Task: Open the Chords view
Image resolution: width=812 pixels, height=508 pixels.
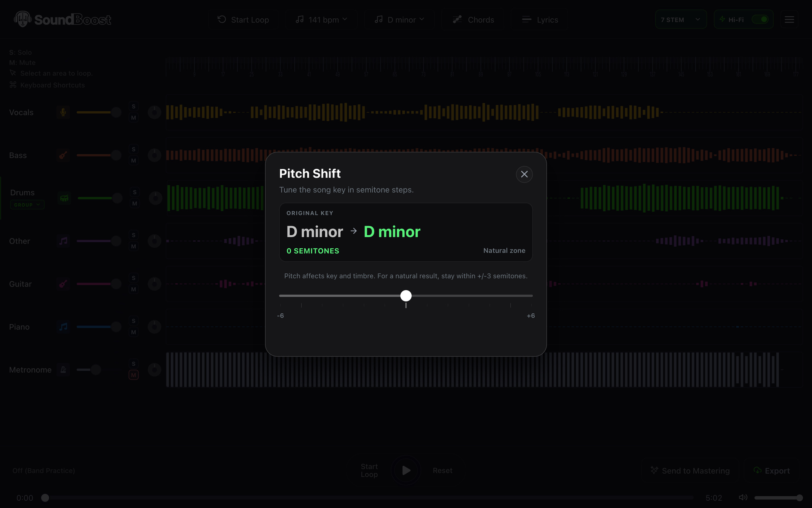Action: (473, 20)
